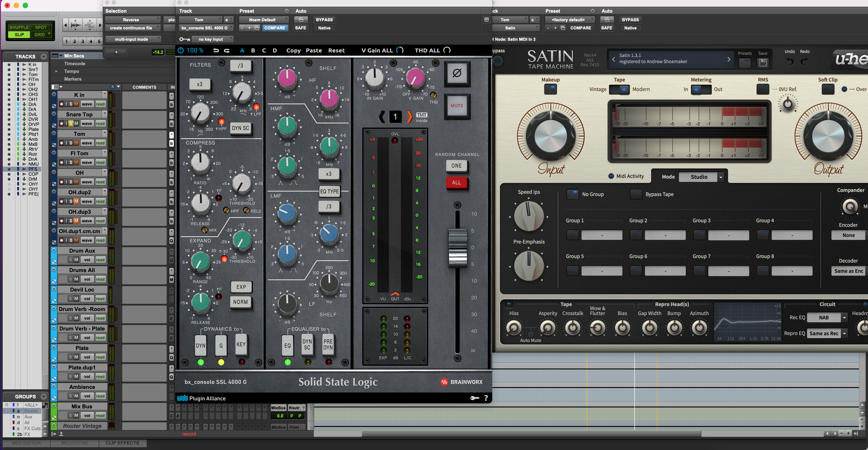The image size is (868, 450).
Task: Click the Satin Redo arrow
Action: [804, 61]
